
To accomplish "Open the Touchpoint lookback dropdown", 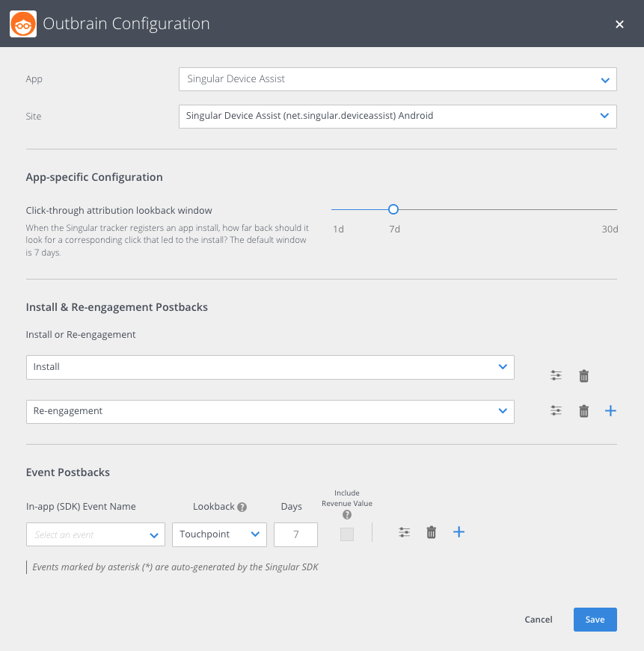I will (x=219, y=534).
